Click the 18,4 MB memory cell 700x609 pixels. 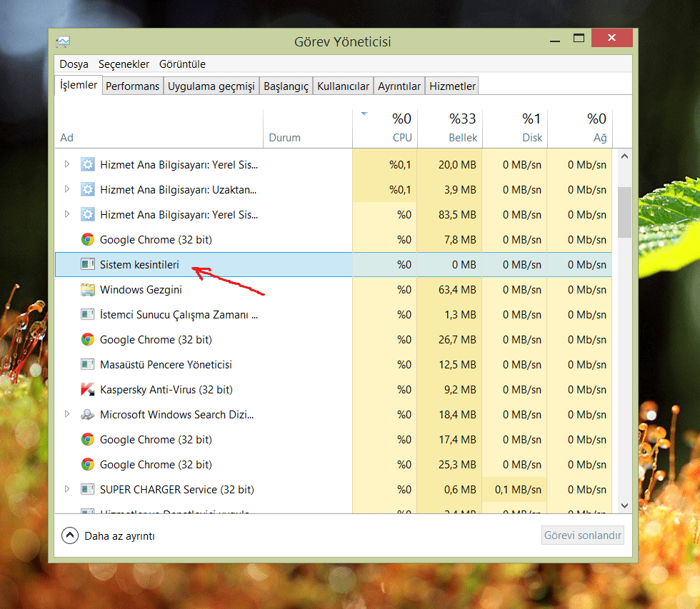pos(450,415)
